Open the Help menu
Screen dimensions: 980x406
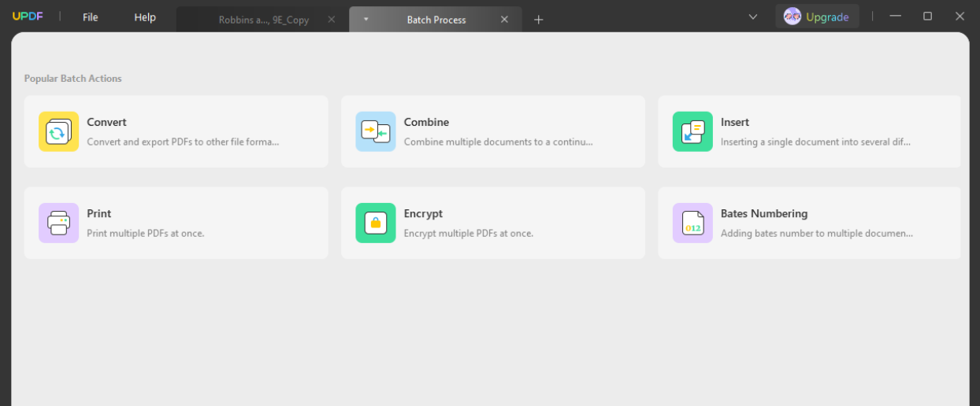pyautogui.click(x=145, y=17)
